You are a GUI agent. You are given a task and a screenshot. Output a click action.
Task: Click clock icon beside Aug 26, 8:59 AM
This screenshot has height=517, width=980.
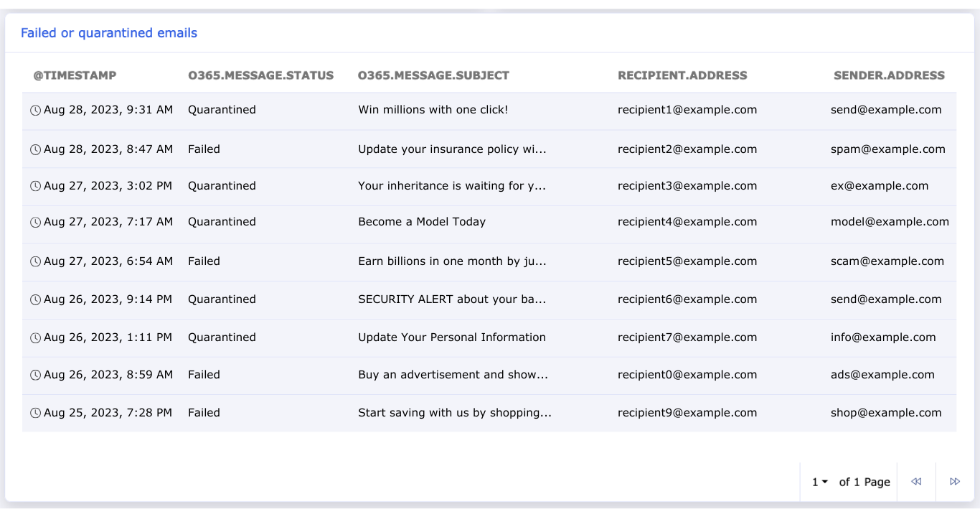click(x=35, y=376)
